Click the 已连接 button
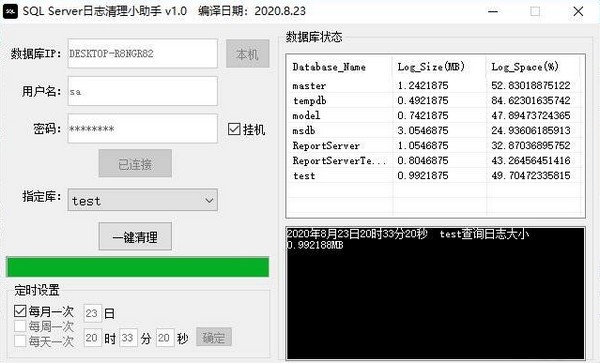600x363 pixels. (135, 164)
